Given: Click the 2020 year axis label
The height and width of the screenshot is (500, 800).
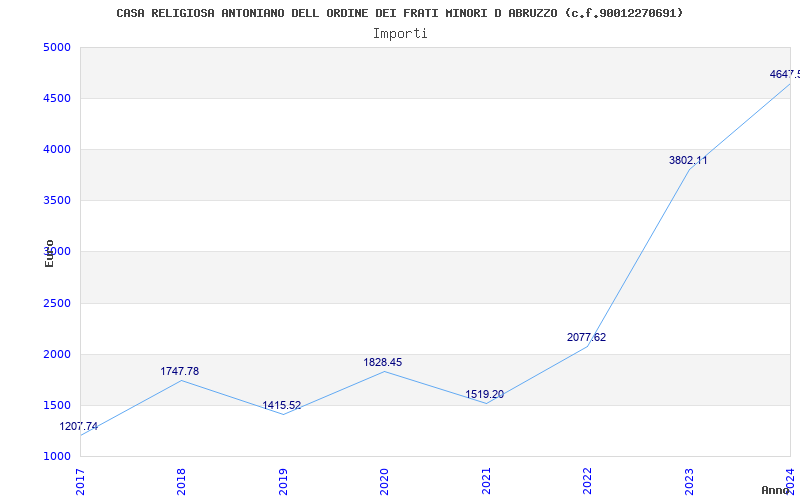Looking at the screenshot, I should (385, 480).
